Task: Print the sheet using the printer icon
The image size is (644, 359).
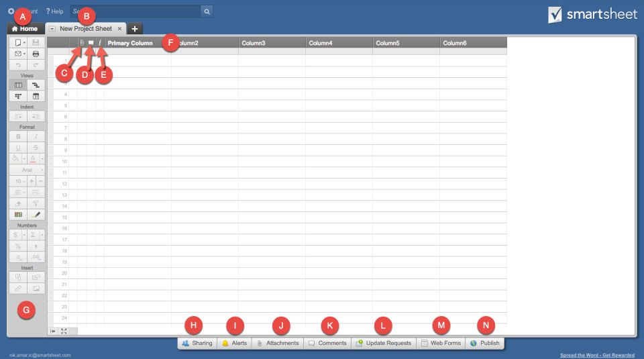Action: 36,53
